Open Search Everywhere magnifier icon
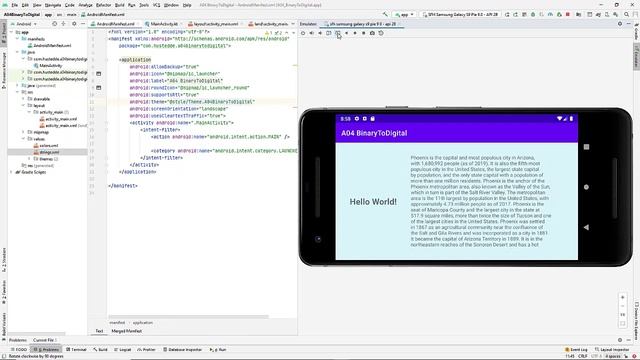The width and height of the screenshot is (640, 360). tap(627, 14)
